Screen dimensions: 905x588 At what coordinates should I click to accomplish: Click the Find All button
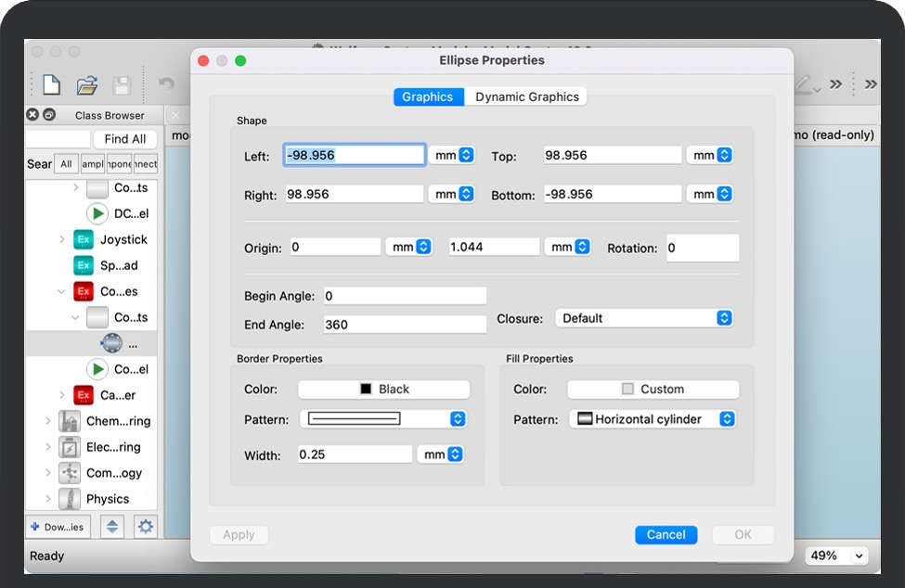(124, 139)
